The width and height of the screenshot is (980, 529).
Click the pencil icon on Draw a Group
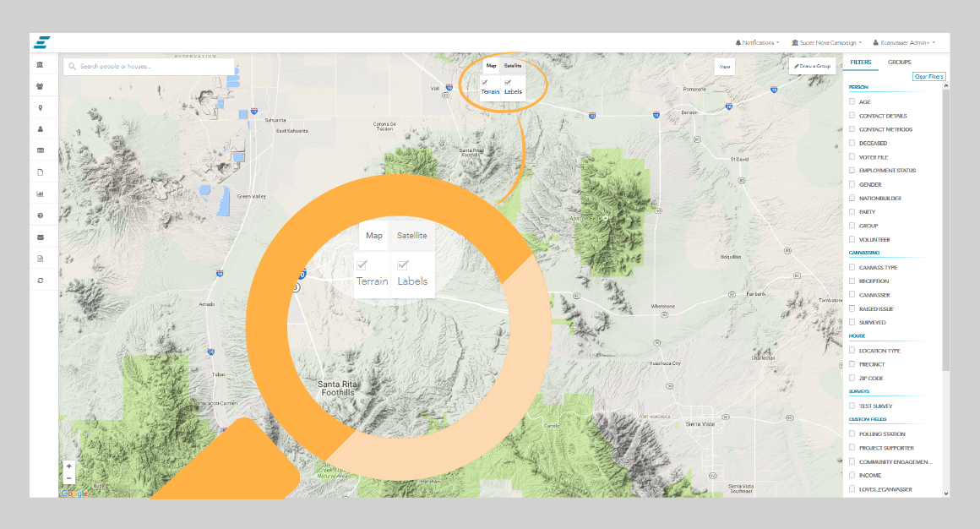[796, 66]
